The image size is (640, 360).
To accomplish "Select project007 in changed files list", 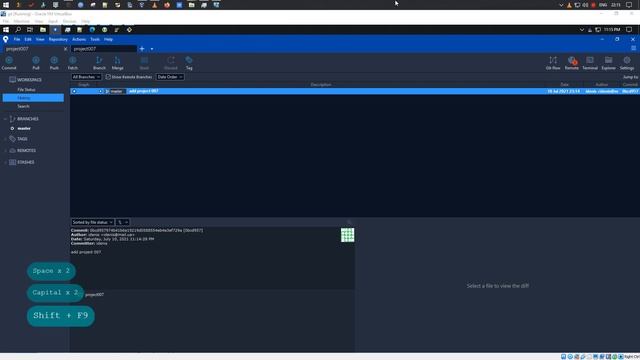I will tap(94, 294).
